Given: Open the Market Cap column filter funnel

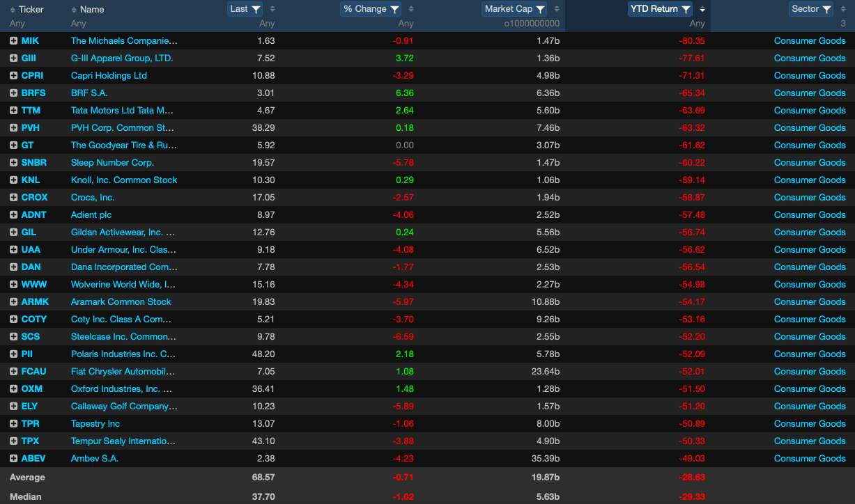Looking at the screenshot, I should [x=541, y=9].
